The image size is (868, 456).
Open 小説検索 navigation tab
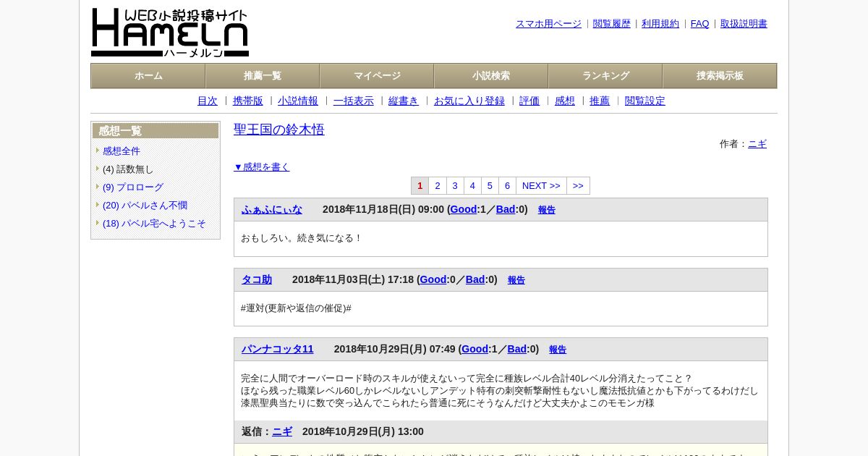click(491, 76)
